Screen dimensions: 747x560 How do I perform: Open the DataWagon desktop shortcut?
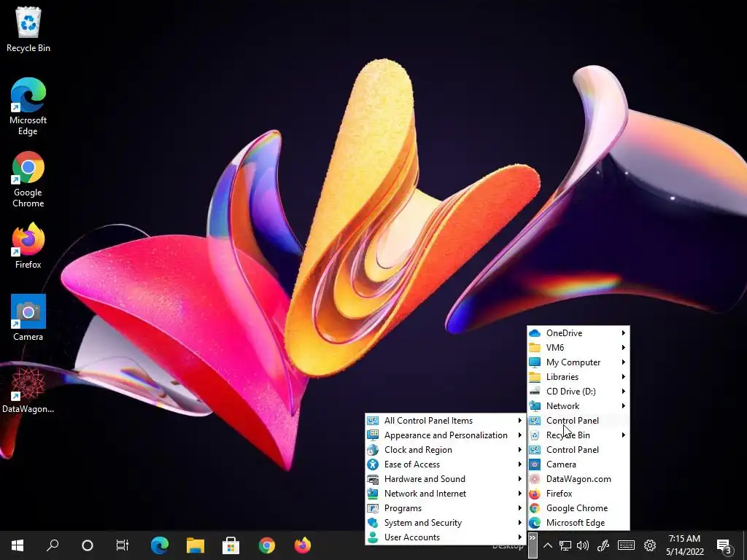tap(28, 391)
